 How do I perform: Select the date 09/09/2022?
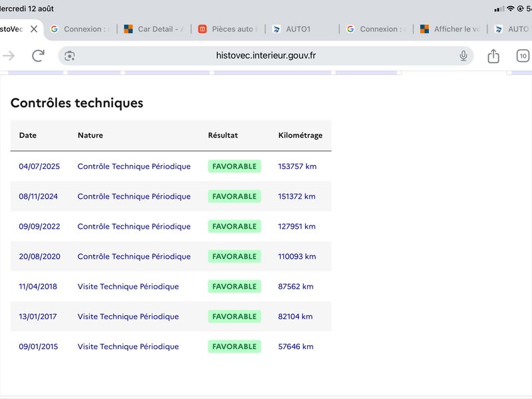(x=39, y=226)
